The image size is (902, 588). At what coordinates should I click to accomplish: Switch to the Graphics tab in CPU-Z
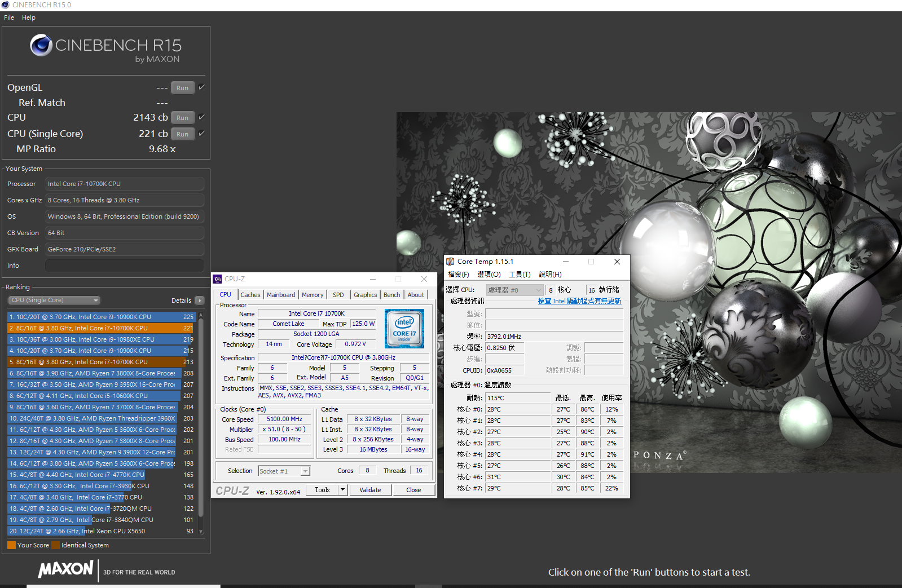click(366, 295)
